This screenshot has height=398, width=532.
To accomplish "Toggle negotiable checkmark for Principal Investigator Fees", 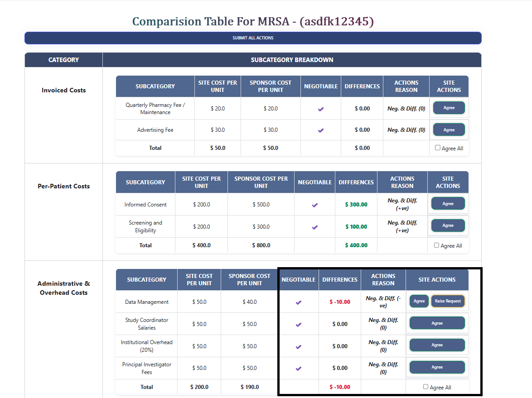I will point(298,367).
